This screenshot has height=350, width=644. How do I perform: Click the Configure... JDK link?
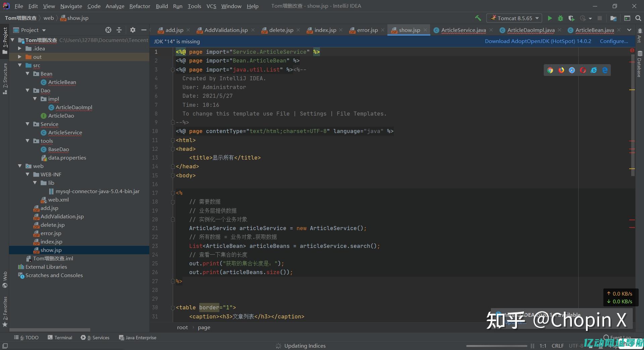pos(614,41)
